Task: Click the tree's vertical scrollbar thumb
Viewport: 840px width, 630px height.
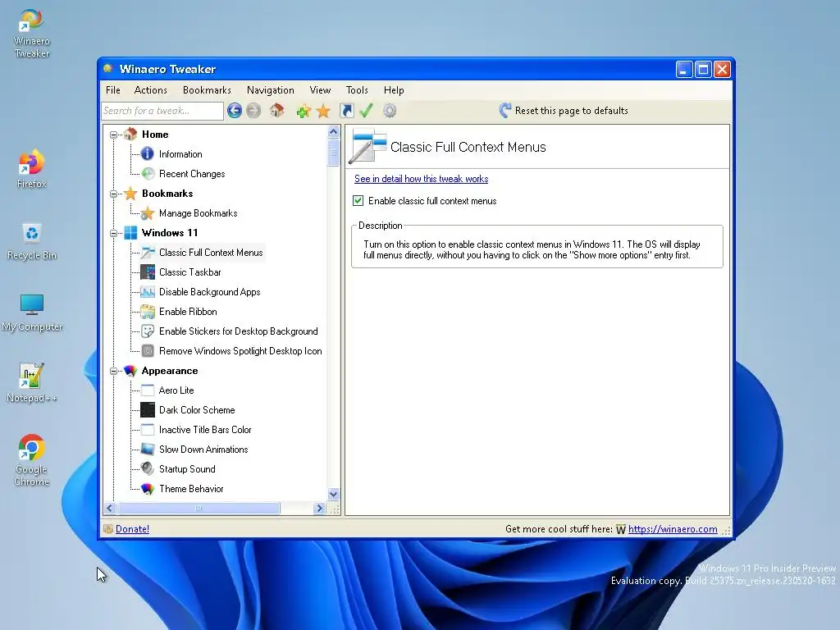Action: 333,152
